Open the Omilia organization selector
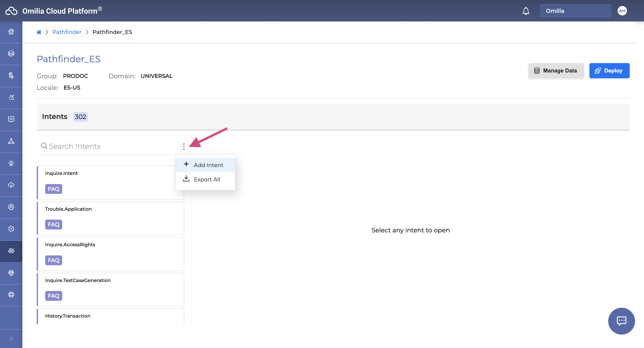This screenshot has width=644, height=348. [x=575, y=11]
